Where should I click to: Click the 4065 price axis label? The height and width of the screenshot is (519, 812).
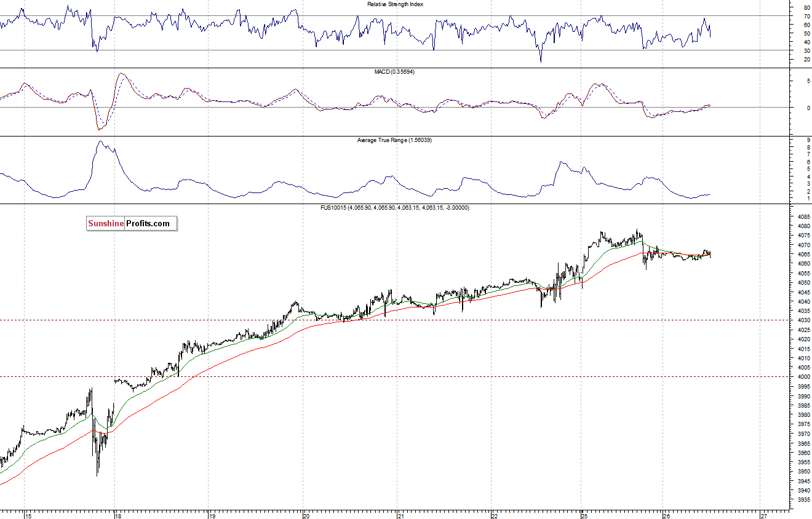click(805, 255)
